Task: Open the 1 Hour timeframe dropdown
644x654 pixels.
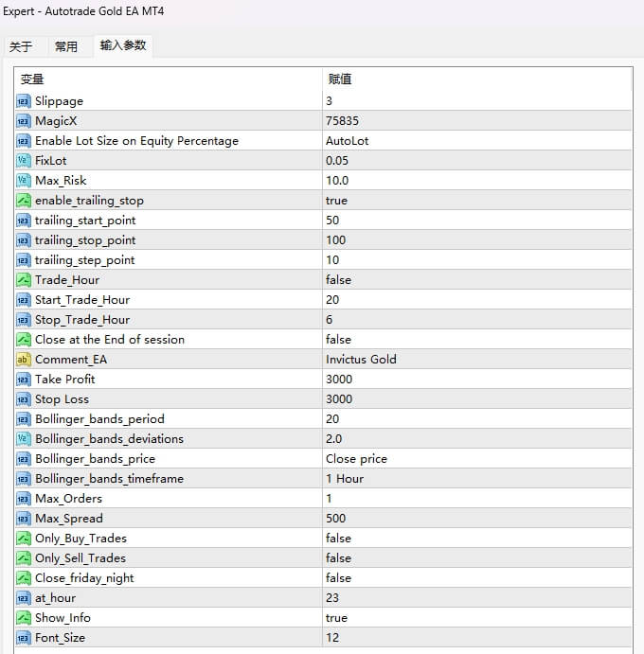Action: click(x=345, y=479)
